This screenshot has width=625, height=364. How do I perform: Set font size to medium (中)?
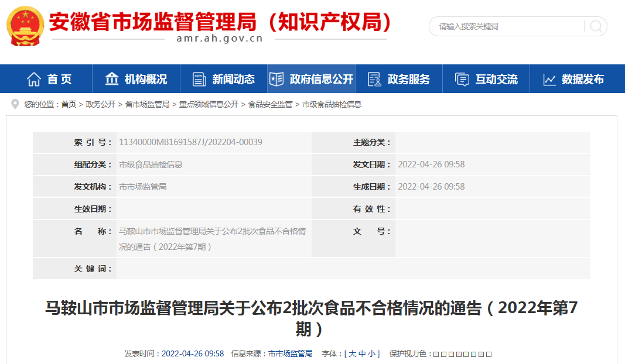(x=362, y=353)
